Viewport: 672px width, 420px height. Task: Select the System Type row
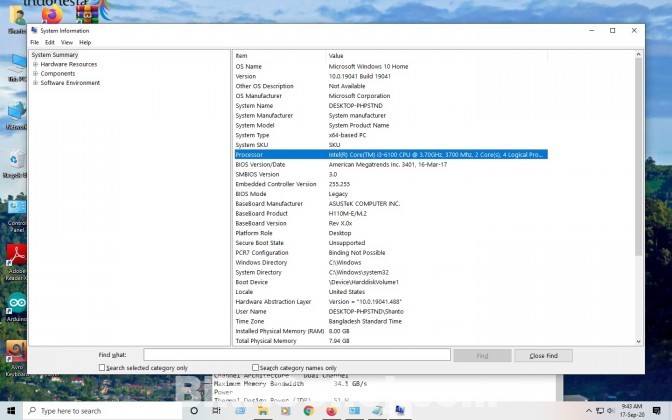point(391,135)
